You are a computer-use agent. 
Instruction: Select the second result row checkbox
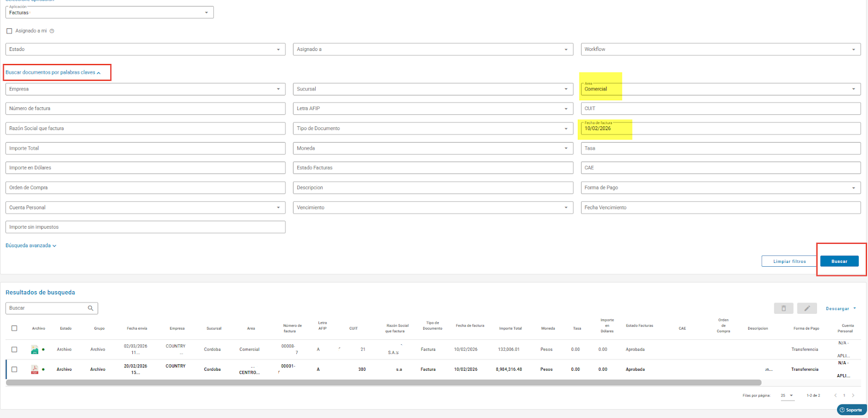14,369
